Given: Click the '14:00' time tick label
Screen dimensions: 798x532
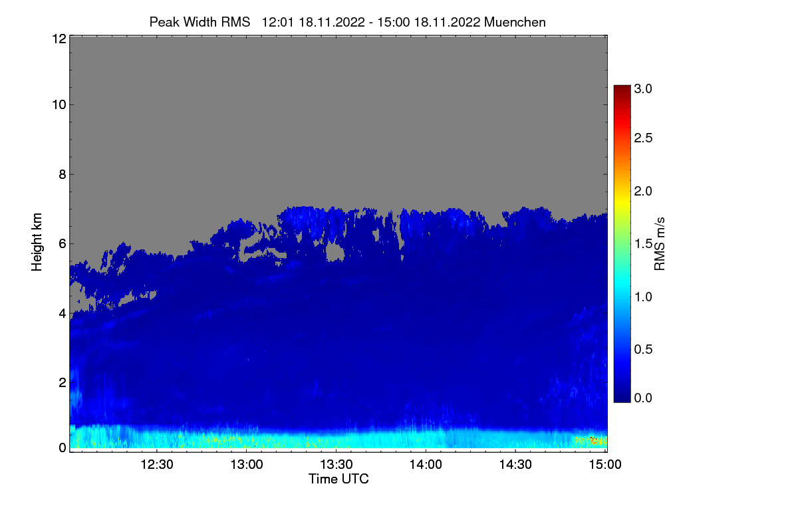Looking at the screenshot, I should [426, 464].
